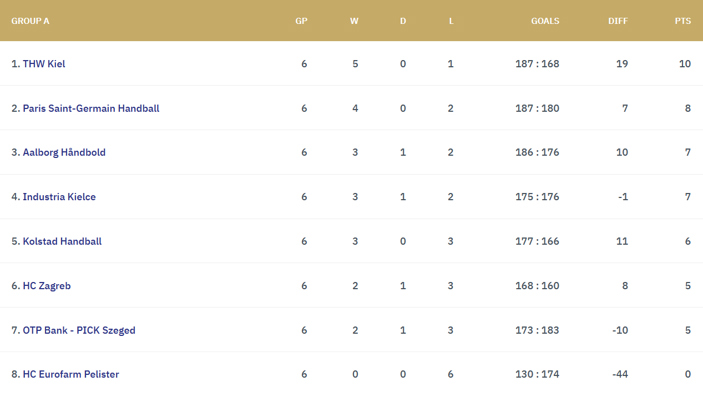Viewport: 703px width, 395px height.
Task: Click THW Kiel's 10 points value
Action: pyautogui.click(x=685, y=64)
